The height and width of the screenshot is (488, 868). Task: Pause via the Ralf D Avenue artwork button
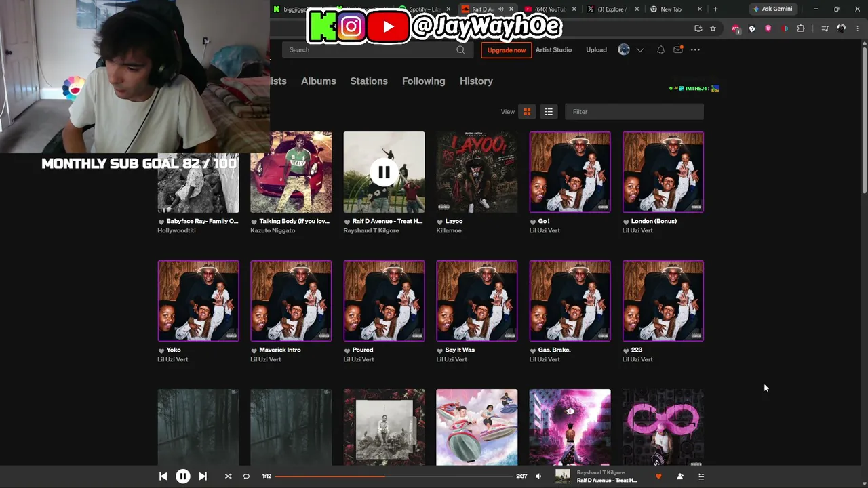click(x=384, y=172)
